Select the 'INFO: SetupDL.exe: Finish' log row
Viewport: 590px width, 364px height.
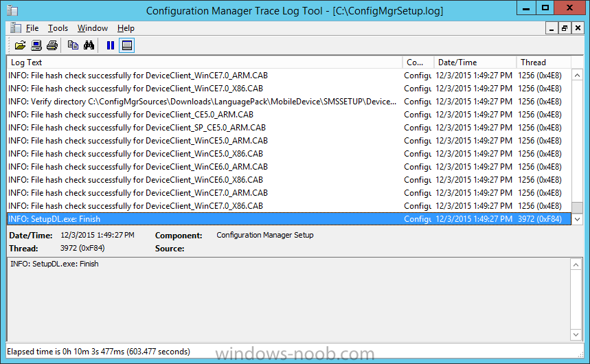[x=289, y=219]
